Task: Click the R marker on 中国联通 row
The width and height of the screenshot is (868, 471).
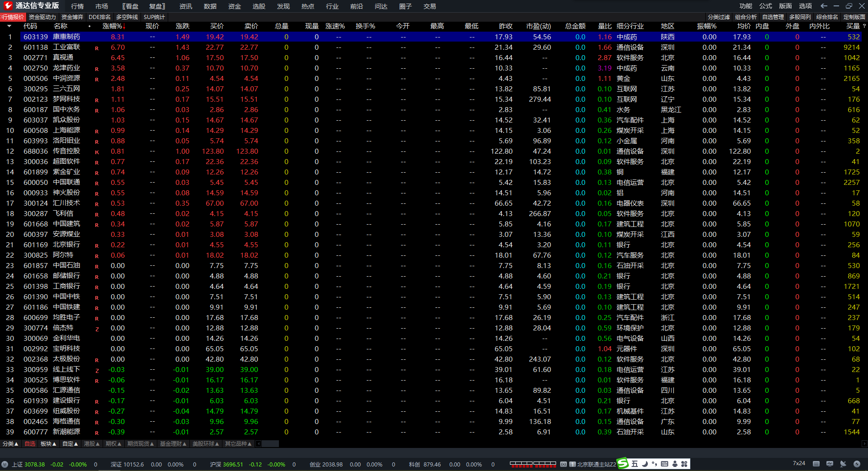Action: 97,183
